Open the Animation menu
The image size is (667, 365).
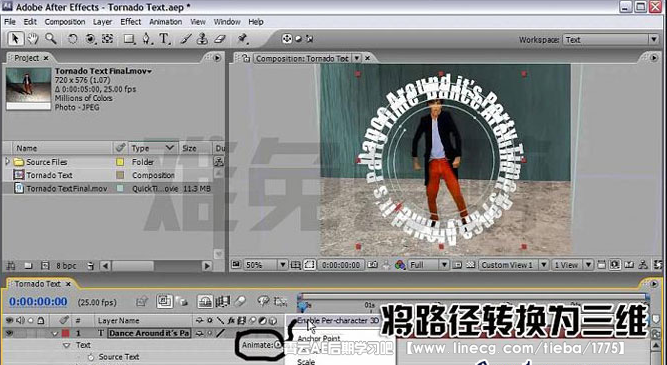165,22
